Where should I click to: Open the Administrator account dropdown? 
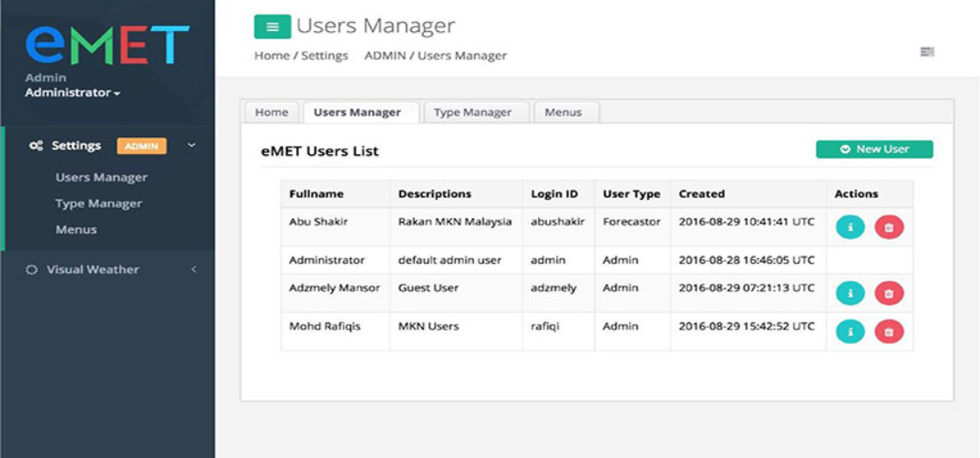(x=72, y=93)
